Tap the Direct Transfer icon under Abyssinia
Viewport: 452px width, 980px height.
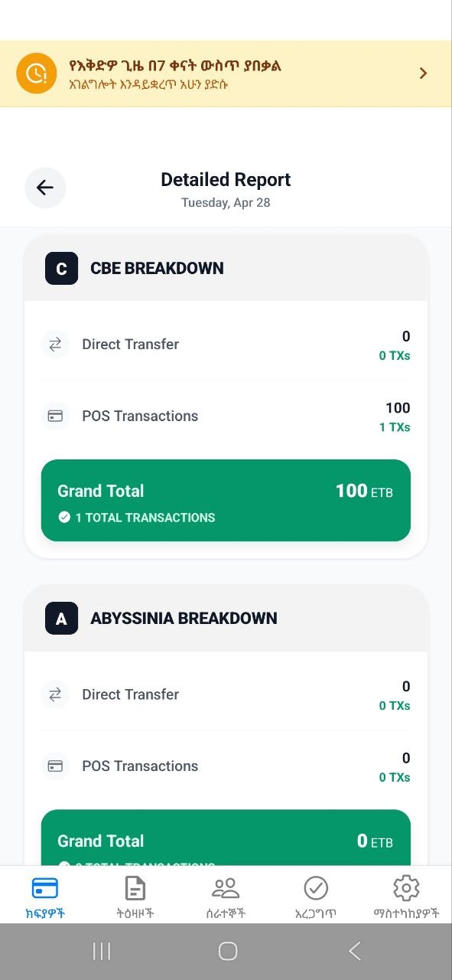point(54,694)
